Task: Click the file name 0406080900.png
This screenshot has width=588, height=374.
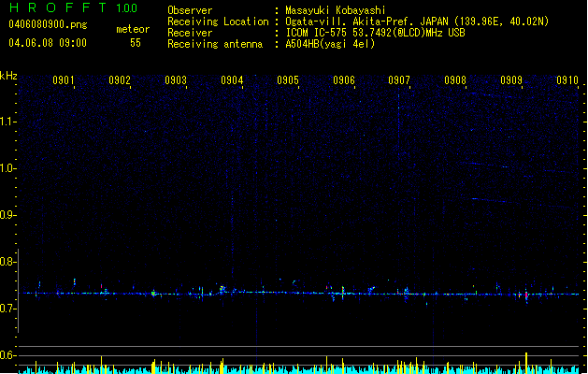Action: (48, 25)
